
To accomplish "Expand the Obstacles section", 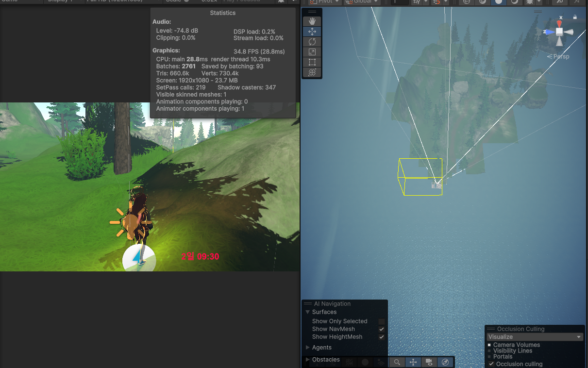I will (x=307, y=360).
